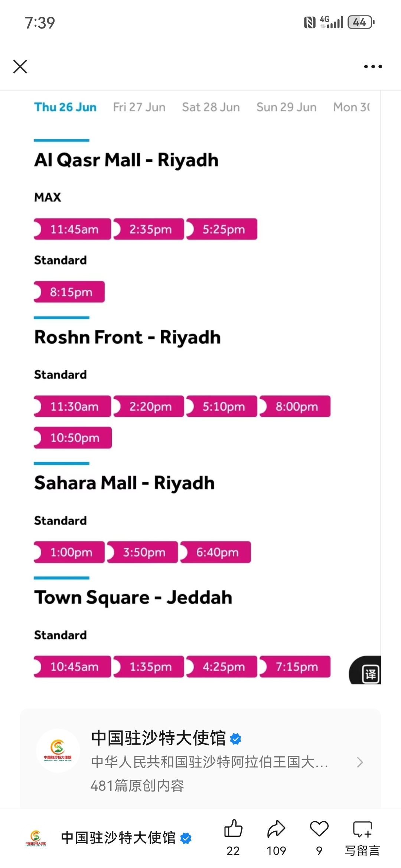Switch to the Sat 28 Jun tab
The width and height of the screenshot is (401, 868).
(211, 107)
